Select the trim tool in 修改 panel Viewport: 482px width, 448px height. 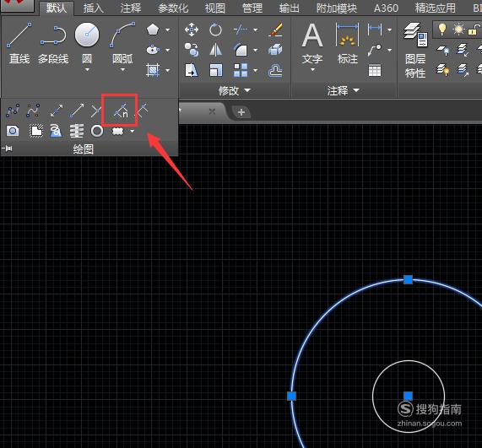tap(241, 30)
